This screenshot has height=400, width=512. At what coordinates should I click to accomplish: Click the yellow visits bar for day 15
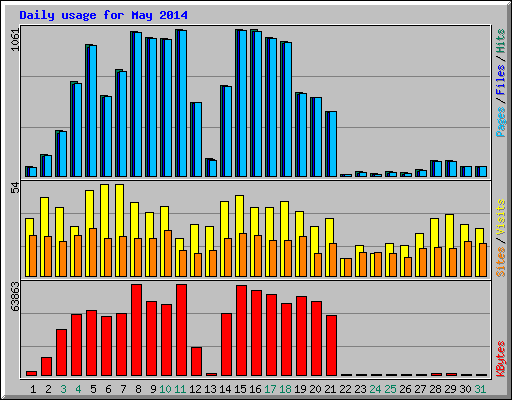[x=239, y=236]
